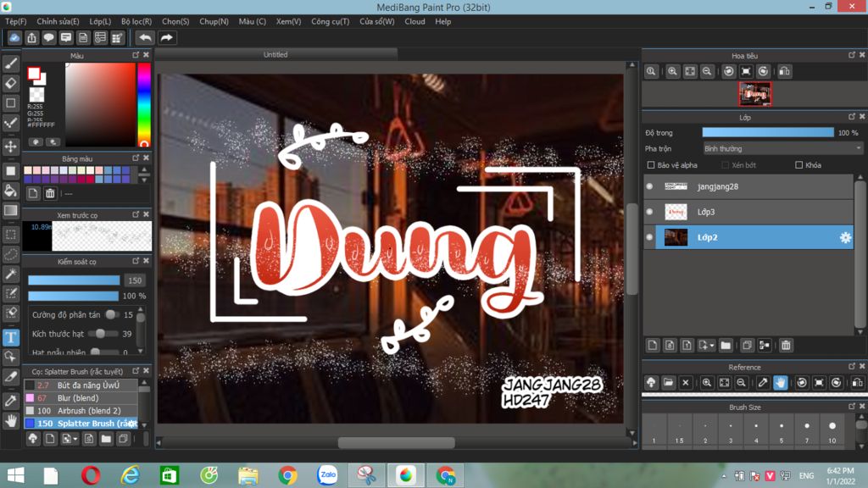Adjust the Cường độ phân tán slider

click(113, 315)
